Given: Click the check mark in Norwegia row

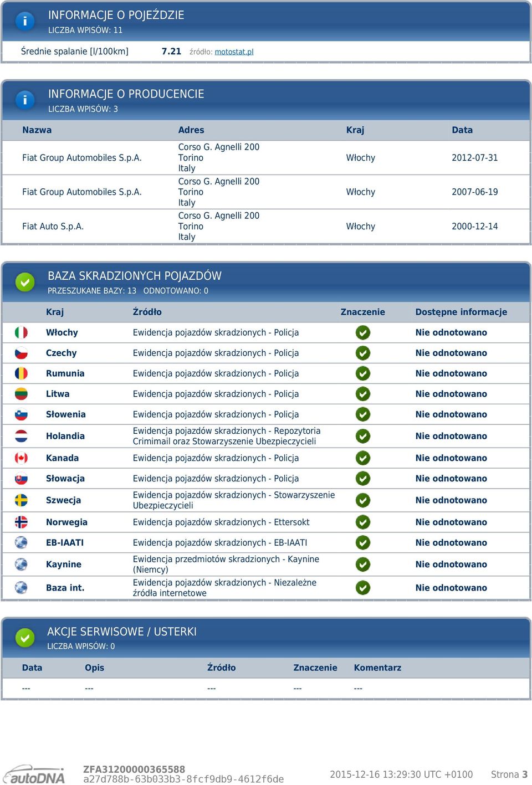Looking at the screenshot, I should (x=363, y=522).
